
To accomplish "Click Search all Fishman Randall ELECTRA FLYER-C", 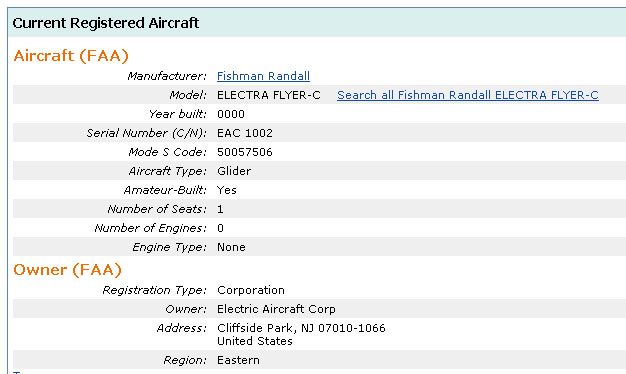I will (x=468, y=95).
